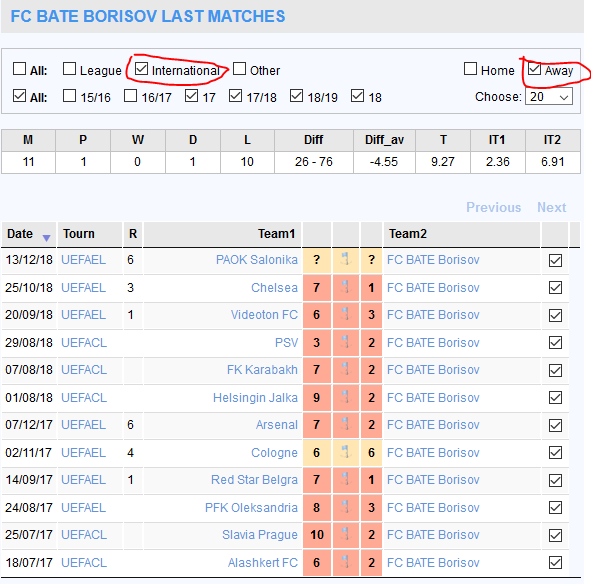This screenshot has height=584, width=591.
Task: Uncheck the Away filter checkbox
Action: pos(534,69)
